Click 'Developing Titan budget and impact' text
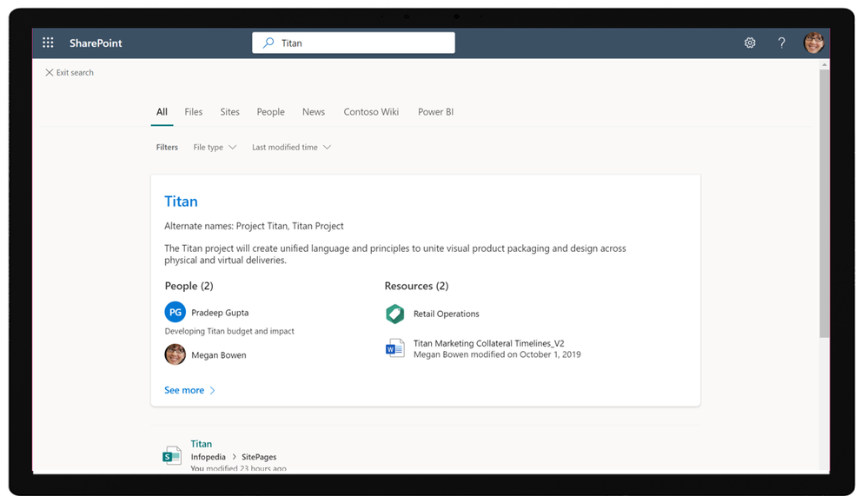 coord(229,331)
